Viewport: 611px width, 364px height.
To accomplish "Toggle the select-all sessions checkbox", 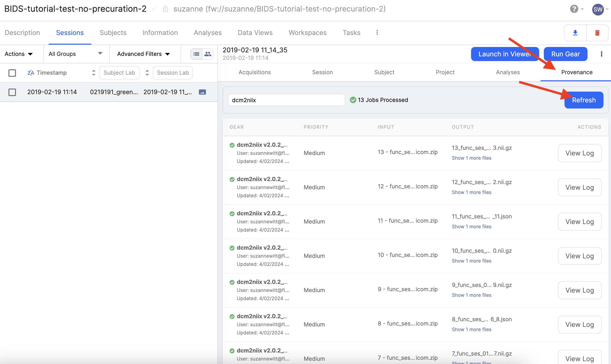I will (x=12, y=73).
